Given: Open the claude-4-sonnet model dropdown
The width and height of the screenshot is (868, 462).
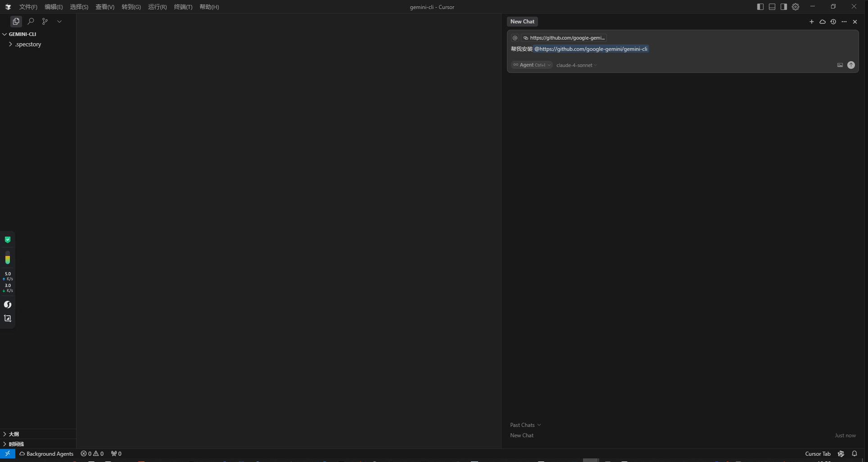Looking at the screenshot, I should tap(577, 65).
